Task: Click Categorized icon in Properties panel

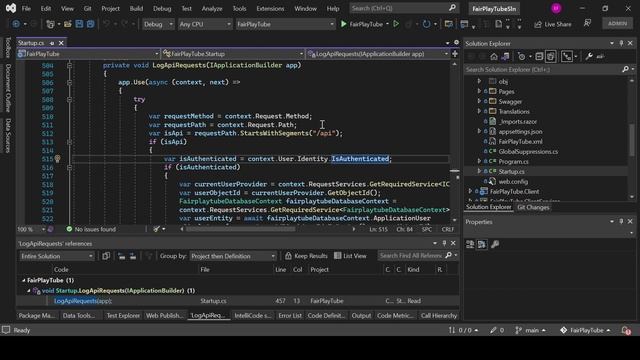Action: [x=470, y=244]
